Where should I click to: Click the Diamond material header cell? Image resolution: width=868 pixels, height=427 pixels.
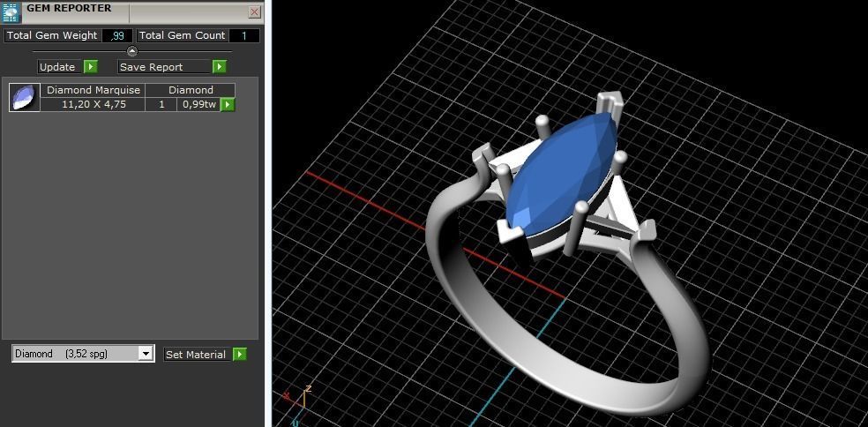(x=191, y=90)
